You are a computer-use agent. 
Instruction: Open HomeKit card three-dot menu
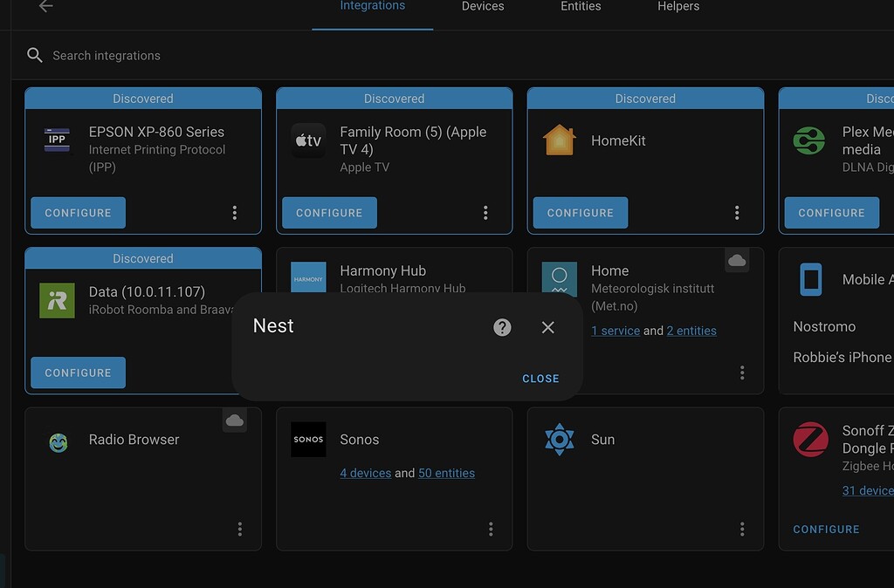tap(737, 213)
